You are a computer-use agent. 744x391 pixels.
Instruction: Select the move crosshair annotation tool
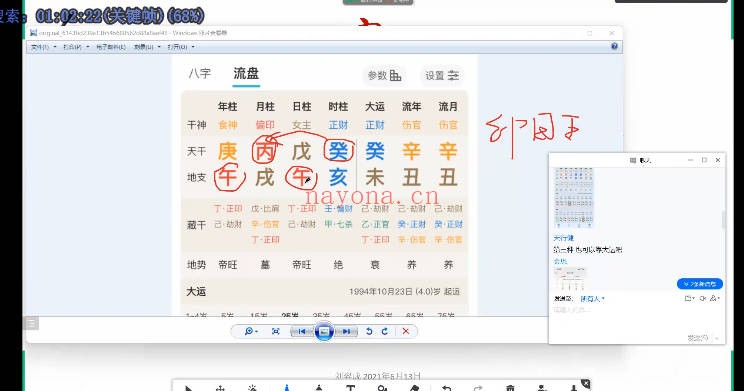[x=220, y=388]
